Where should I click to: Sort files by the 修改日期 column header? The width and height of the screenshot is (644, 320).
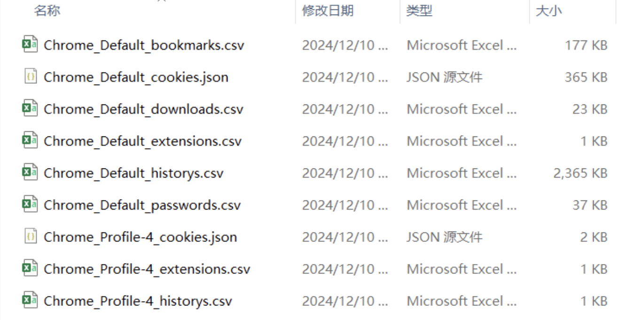coord(328,11)
